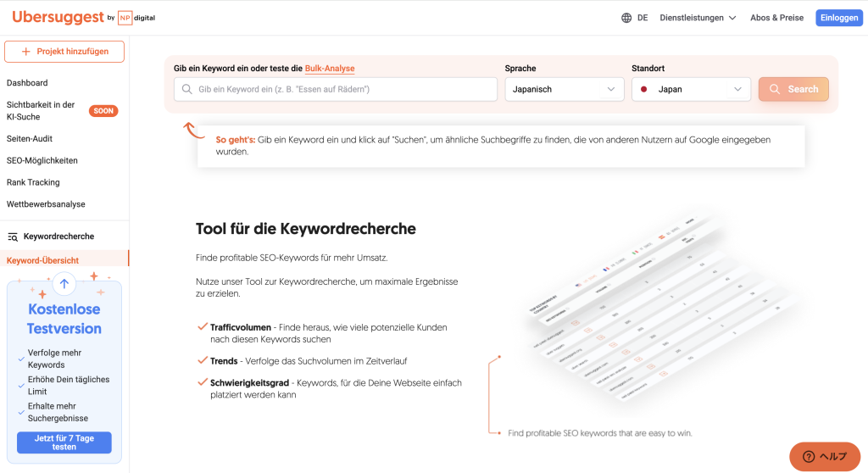Open Dashboard in the sidebar
This screenshot has height=473, width=868.
(27, 83)
